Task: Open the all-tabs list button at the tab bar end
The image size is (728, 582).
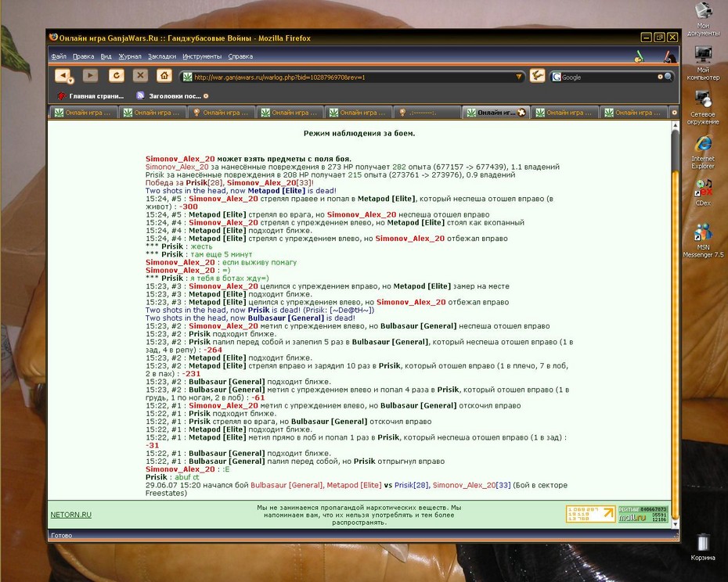Action: [674, 113]
